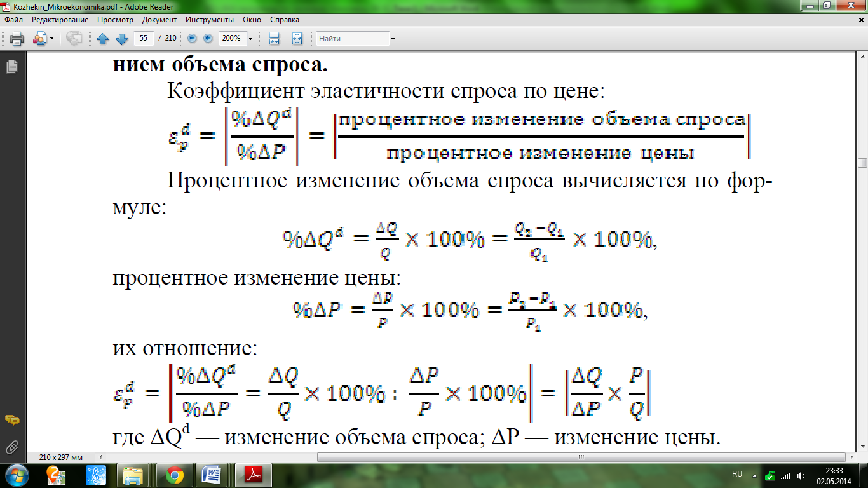Open the Comments panel in left sidebar
The width and height of the screenshot is (868, 488).
pyautogui.click(x=11, y=421)
